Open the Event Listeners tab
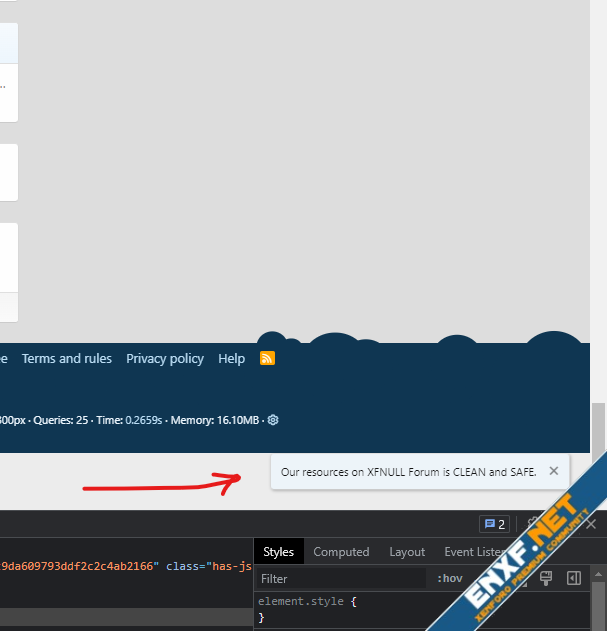Image resolution: width=607 pixels, height=631 pixels. click(474, 552)
